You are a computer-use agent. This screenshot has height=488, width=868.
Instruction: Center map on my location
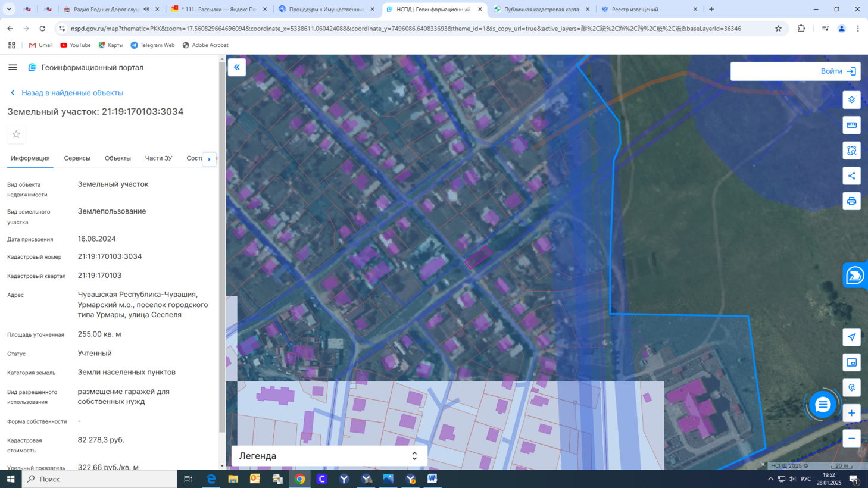tap(851, 337)
